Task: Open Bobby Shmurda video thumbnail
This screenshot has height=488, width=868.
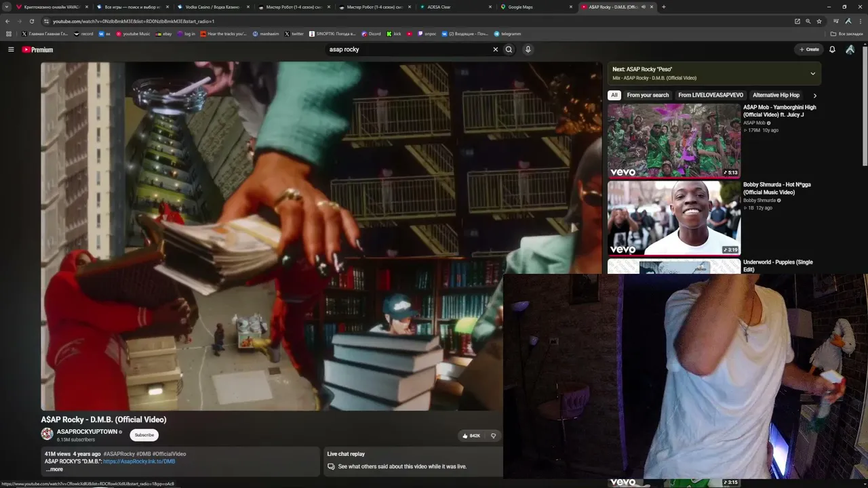Action: [674, 218]
